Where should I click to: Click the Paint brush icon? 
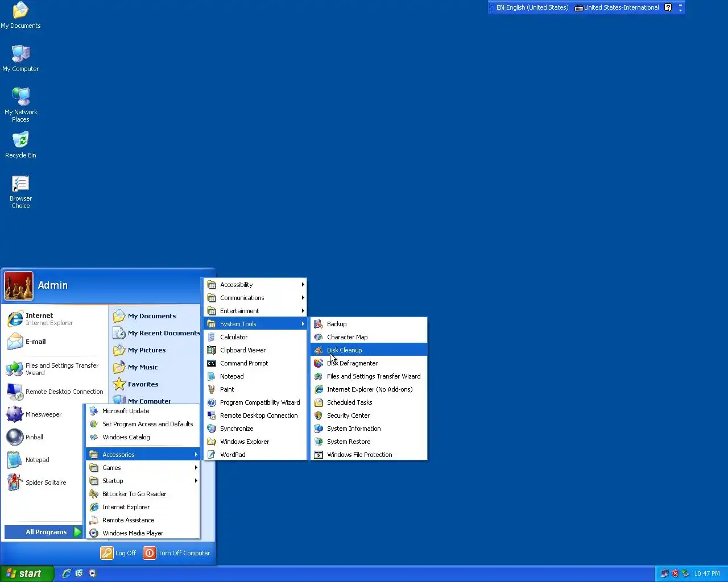click(212, 389)
